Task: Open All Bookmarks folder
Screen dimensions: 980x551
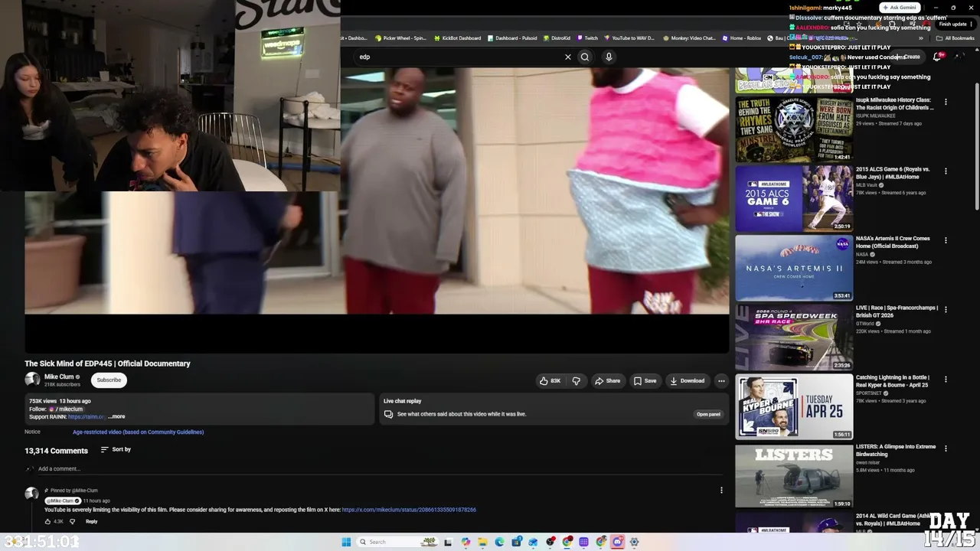Action: [x=955, y=37]
